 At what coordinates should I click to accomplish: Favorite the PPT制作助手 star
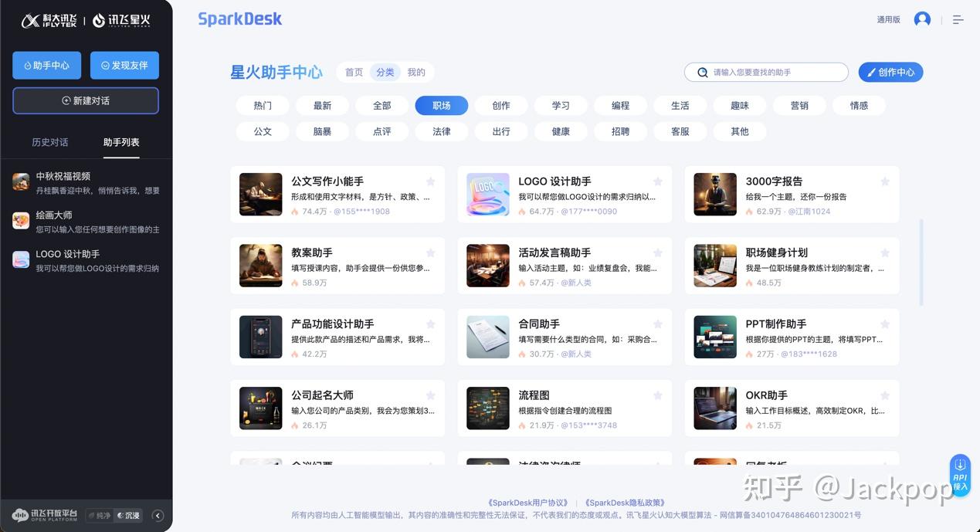tap(885, 324)
